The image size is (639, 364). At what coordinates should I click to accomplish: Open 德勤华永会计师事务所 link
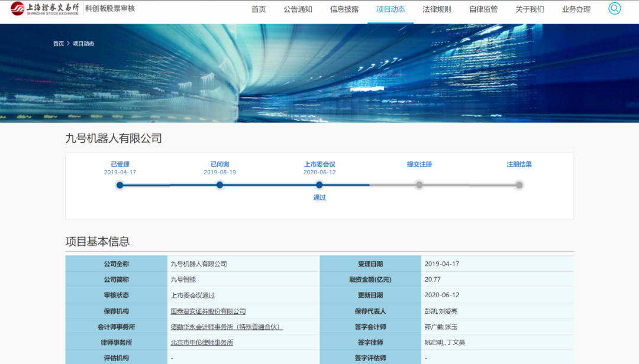click(x=226, y=327)
